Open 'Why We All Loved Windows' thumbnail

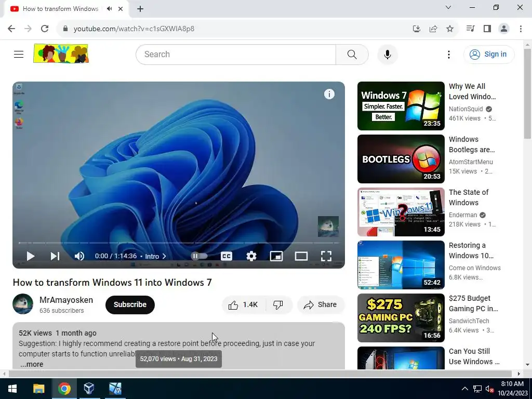[401, 106]
